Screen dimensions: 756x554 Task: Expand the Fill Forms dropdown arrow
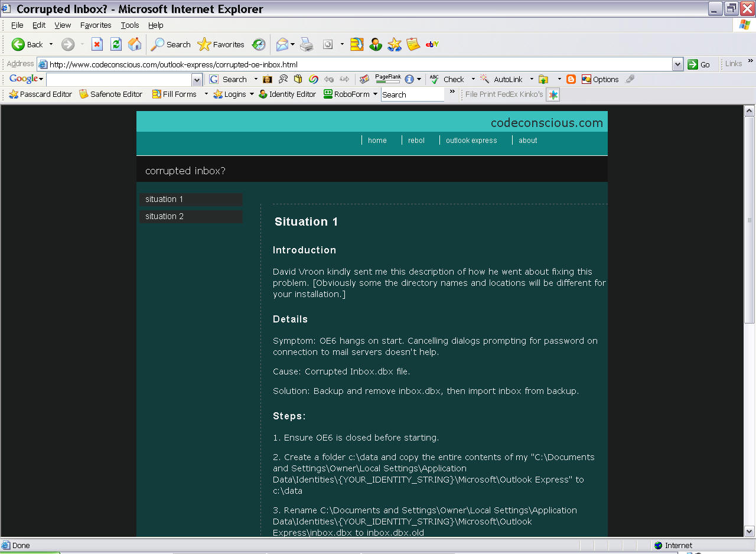pyautogui.click(x=206, y=94)
